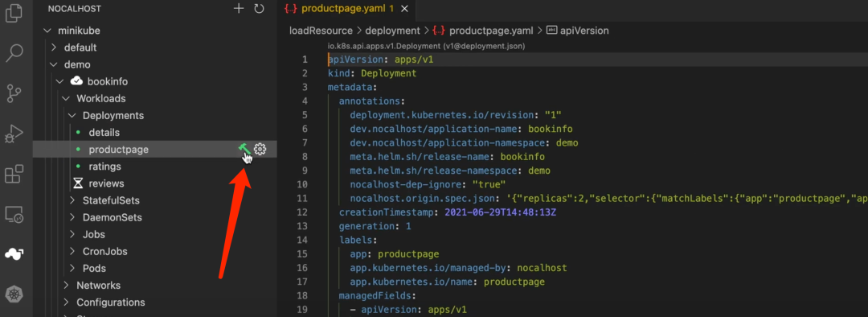Collapse the minikube cluster node
Viewport: 868px width, 317px height.
point(47,31)
